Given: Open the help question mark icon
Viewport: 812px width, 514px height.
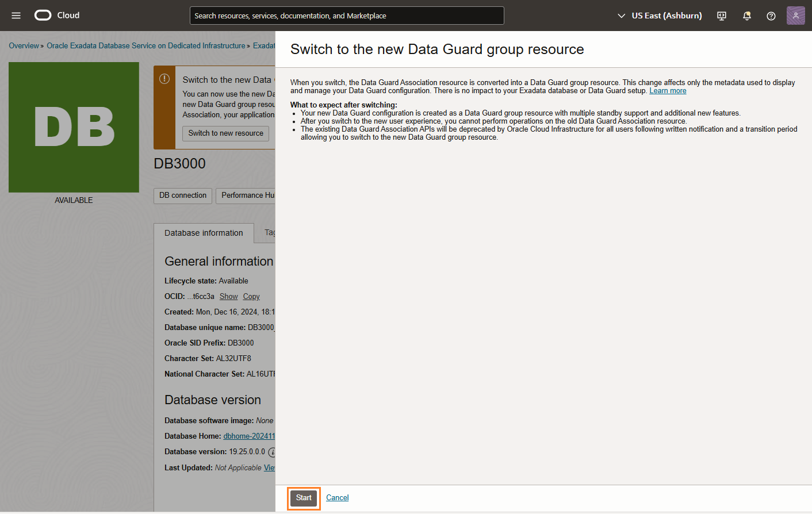Looking at the screenshot, I should click(x=771, y=16).
